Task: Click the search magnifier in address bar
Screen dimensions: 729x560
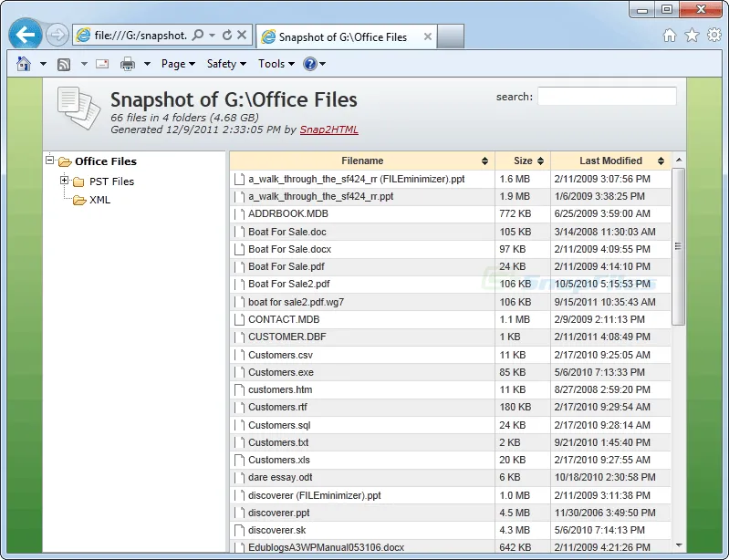Action: coord(198,35)
